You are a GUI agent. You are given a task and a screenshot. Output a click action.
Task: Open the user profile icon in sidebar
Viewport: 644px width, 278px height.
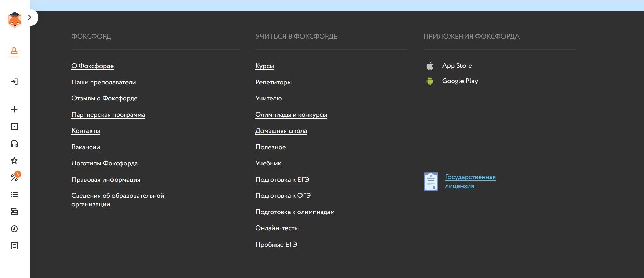[14, 52]
